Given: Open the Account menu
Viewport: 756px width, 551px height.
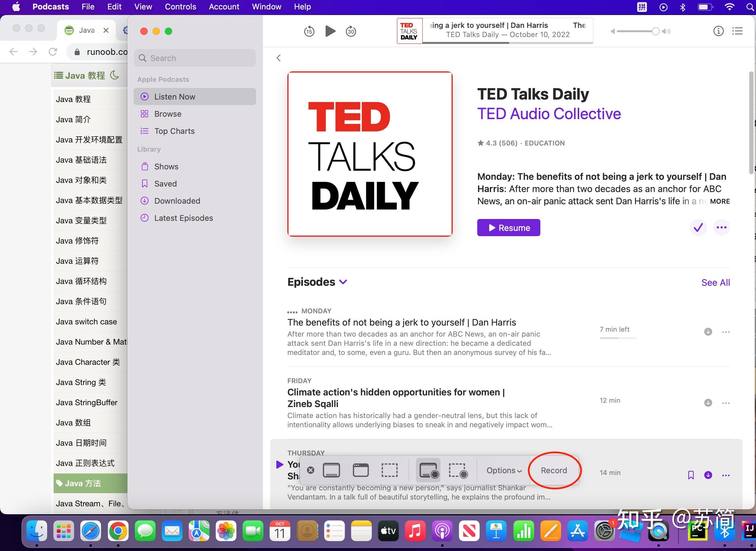Looking at the screenshot, I should coord(224,7).
